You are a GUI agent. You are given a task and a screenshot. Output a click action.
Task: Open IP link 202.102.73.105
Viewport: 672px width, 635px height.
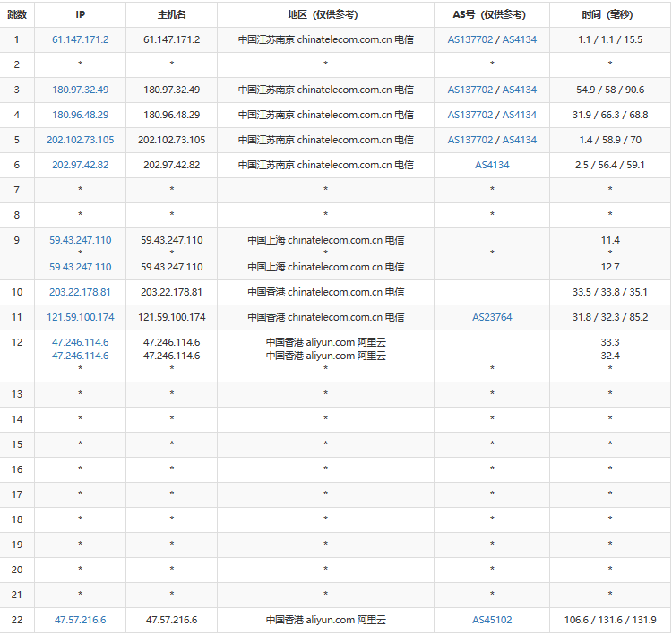pos(80,140)
